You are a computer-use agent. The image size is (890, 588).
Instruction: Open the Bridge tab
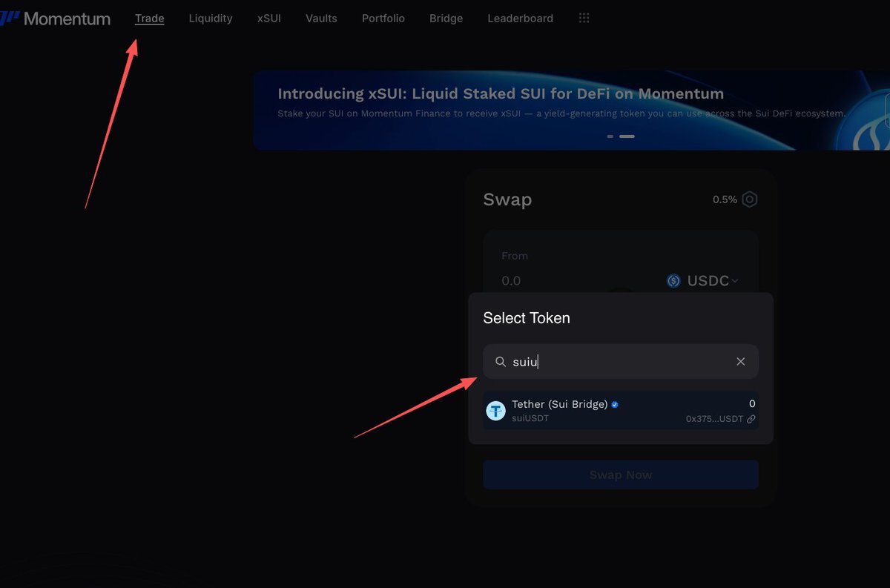[446, 19]
